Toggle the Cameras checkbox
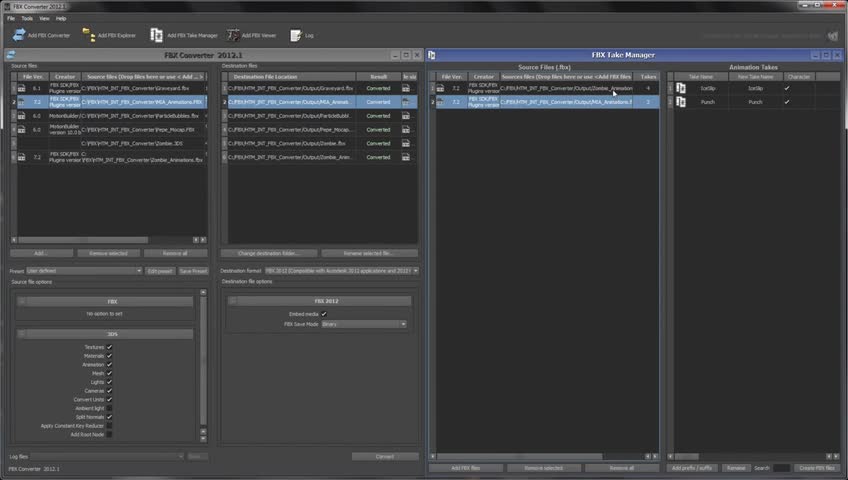This screenshot has width=848, height=480. (109, 391)
